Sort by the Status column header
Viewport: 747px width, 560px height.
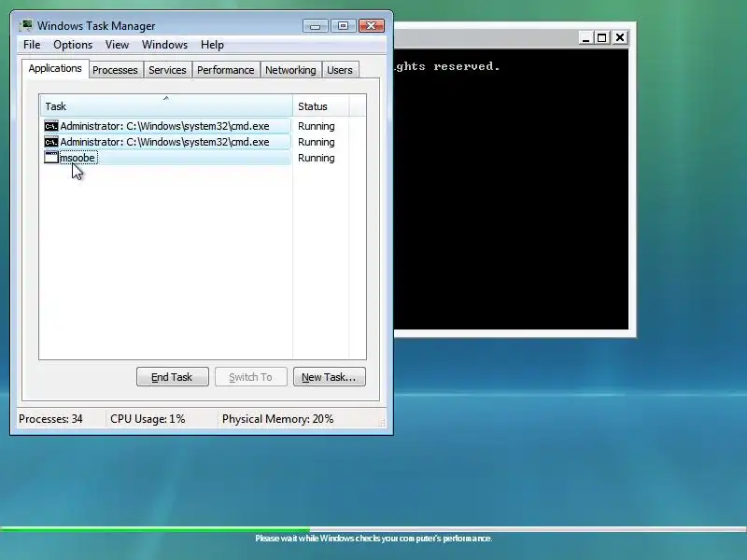coord(321,105)
